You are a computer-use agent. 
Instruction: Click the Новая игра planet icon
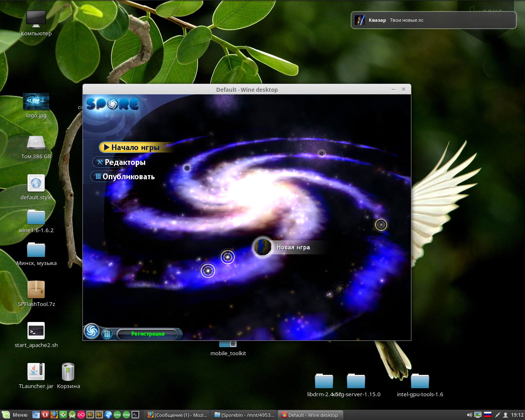point(262,247)
